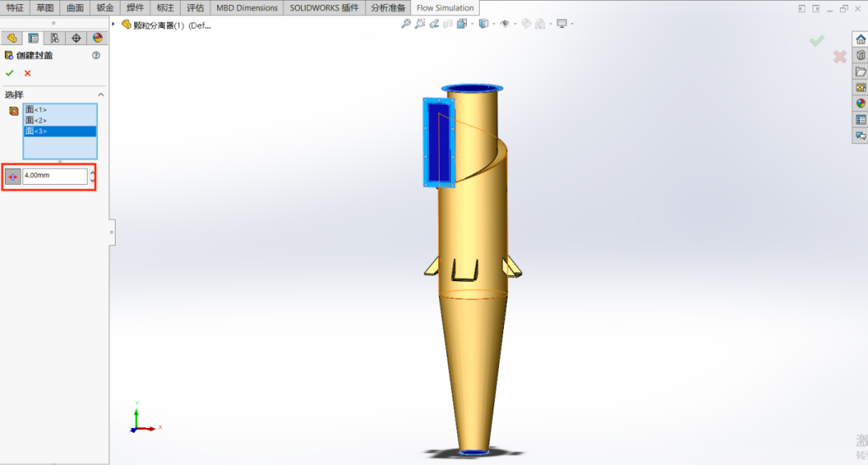This screenshot has height=465, width=868.
Task: Click the tile-left window arrangement button
Action: [x=801, y=8]
